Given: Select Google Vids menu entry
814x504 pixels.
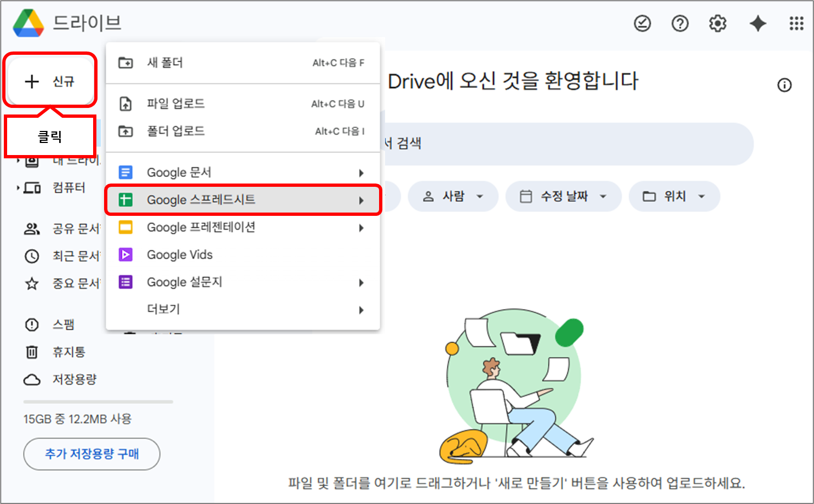Looking at the screenshot, I should click(243, 255).
